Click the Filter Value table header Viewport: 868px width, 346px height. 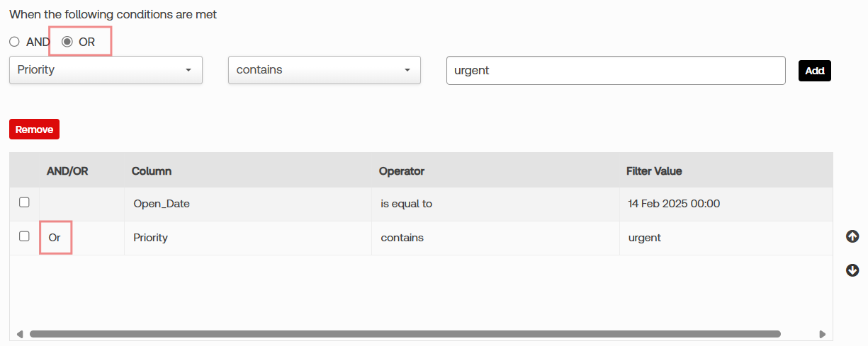[x=654, y=171]
